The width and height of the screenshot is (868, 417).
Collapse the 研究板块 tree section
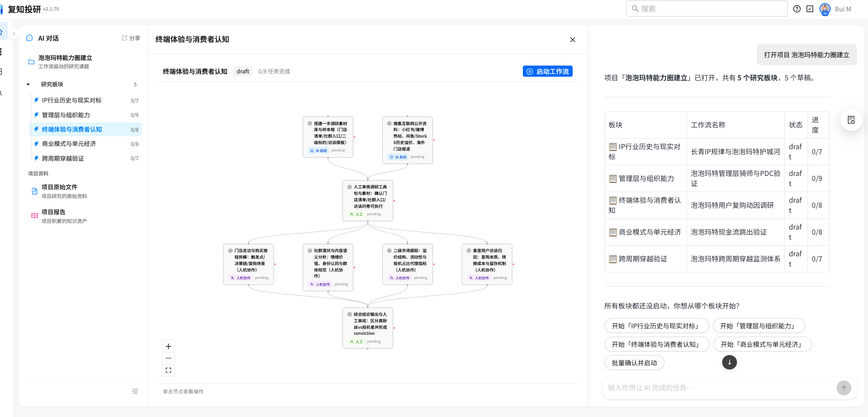pyautogui.click(x=28, y=85)
